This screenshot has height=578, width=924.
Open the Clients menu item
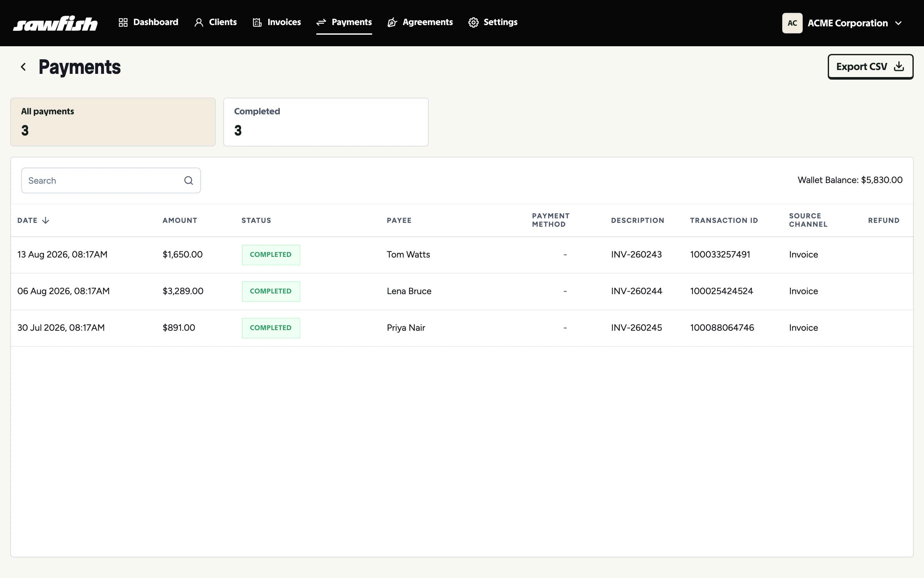point(215,22)
